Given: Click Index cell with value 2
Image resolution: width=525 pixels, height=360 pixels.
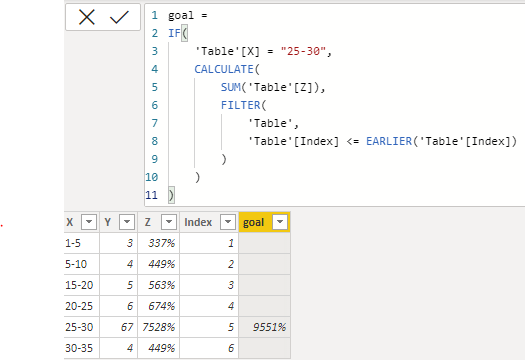Looking at the screenshot, I should click(x=209, y=264).
